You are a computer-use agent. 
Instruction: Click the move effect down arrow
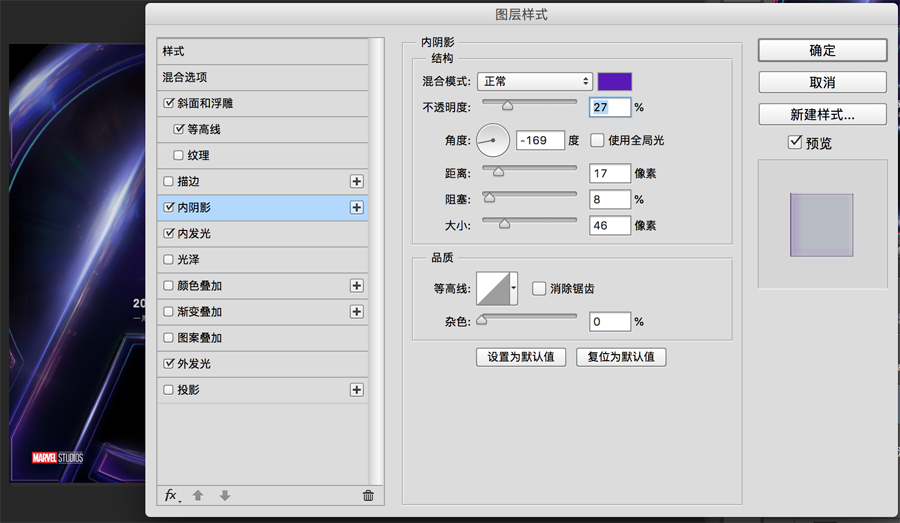coord(224,495)
